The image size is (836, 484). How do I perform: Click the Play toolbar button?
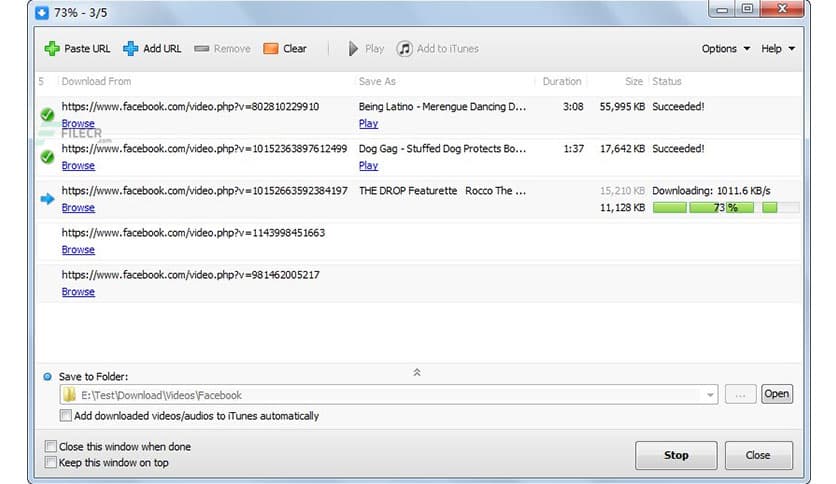point(366,49)
